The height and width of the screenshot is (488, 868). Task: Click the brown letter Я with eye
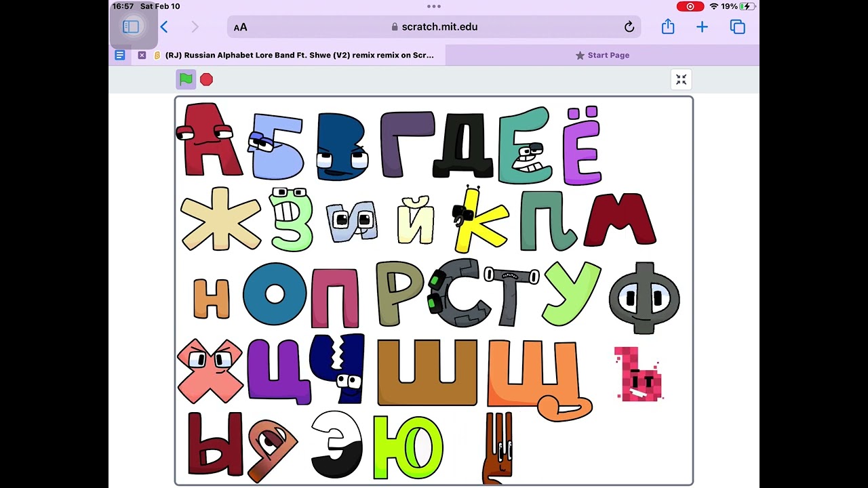pyautogui.click(x=272, y=450)
